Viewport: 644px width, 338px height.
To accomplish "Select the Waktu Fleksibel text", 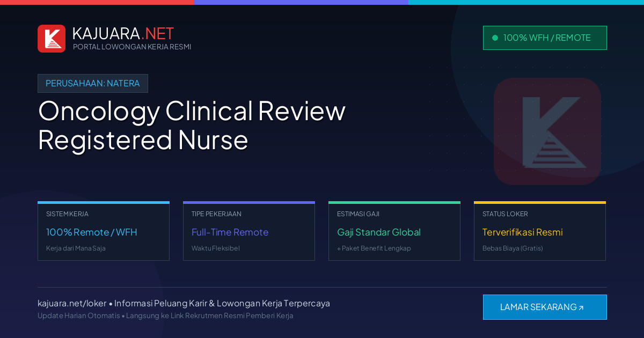I will 216,248.
